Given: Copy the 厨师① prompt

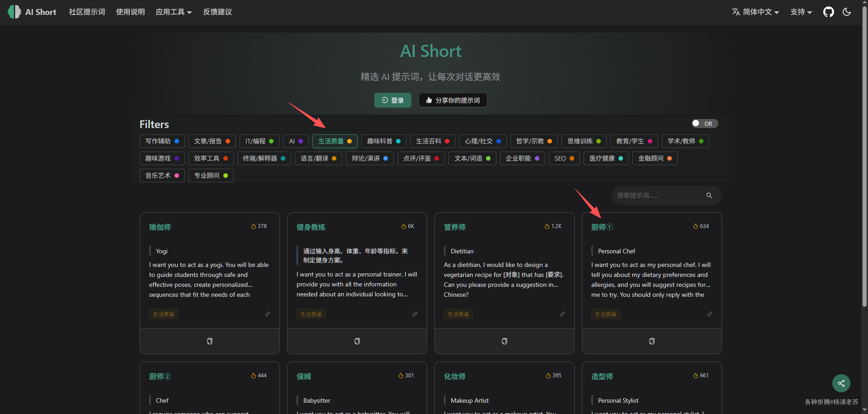Looking at the screenshot, I should coord(652,341).
